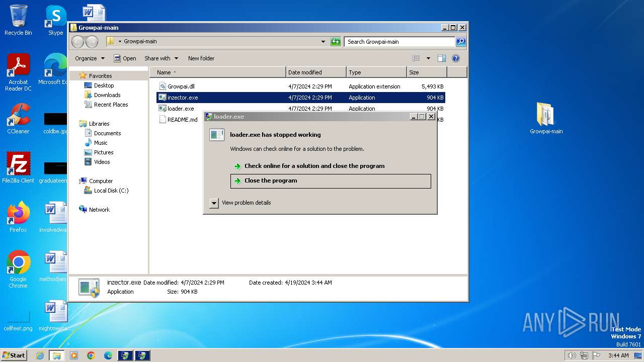
Task: Open the Share with dropdown
Action: pos(161,58)
